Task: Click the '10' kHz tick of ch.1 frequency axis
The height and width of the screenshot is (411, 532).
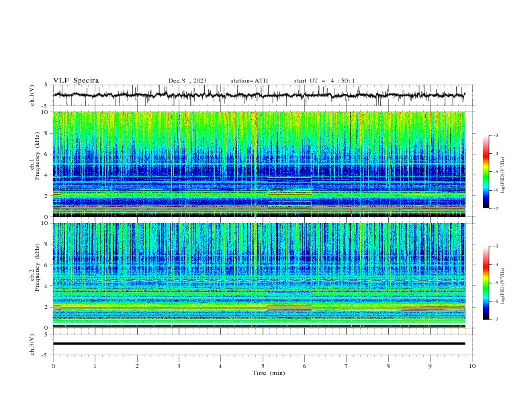Action: tap(44, 112)
